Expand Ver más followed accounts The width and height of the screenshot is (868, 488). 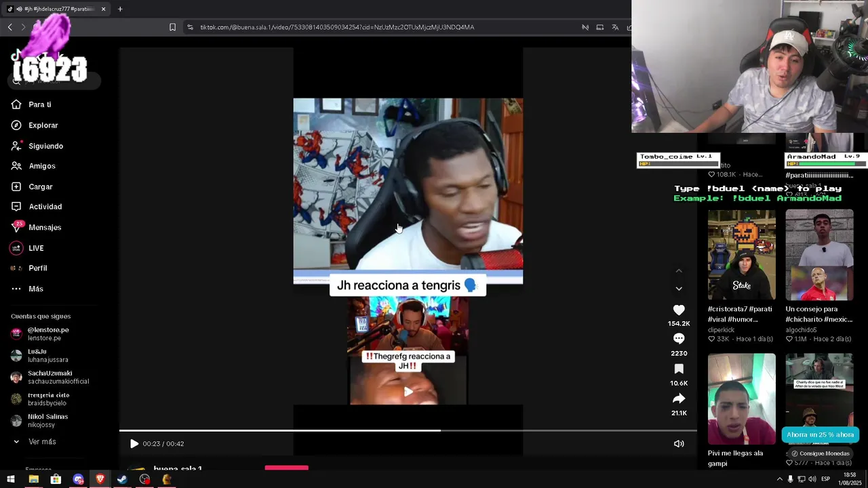[x=42, y=442]
